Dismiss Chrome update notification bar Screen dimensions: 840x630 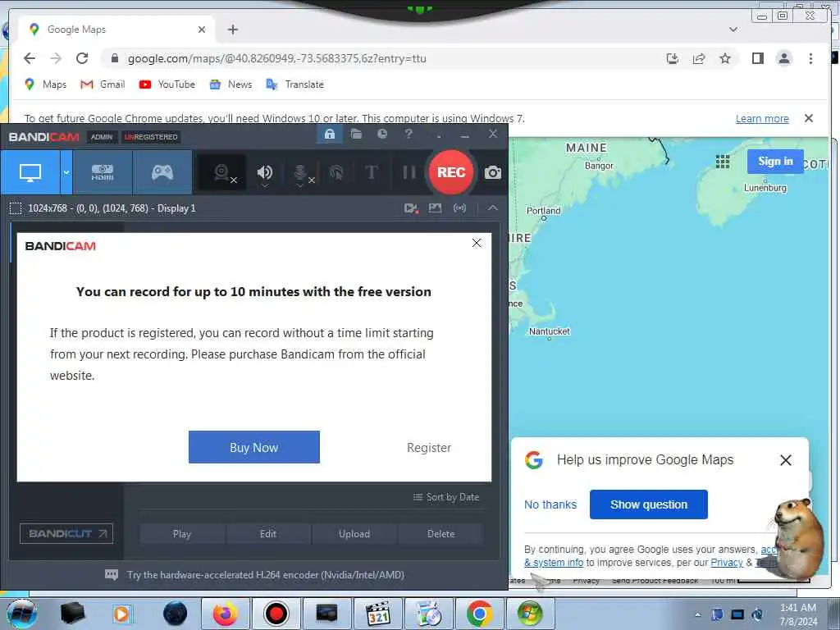809,118
